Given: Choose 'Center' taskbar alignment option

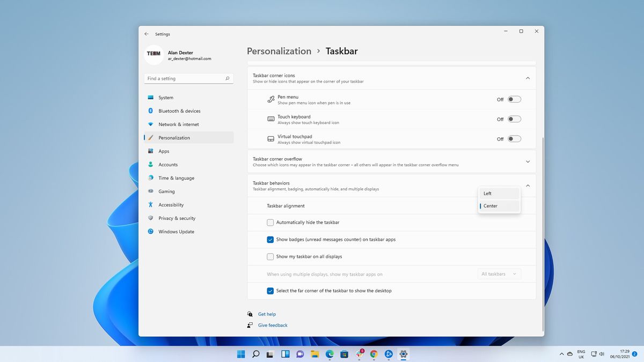Looking at the screenshot, I should [490, 205].
